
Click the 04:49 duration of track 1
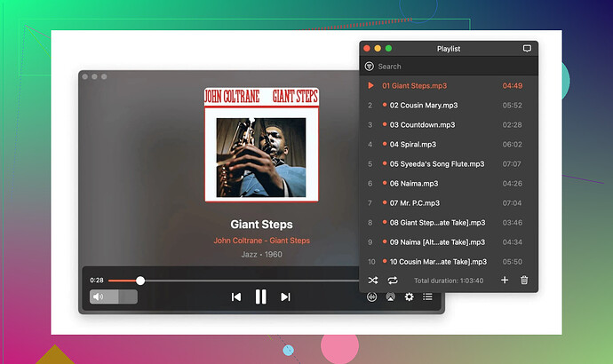pos(512,85)
